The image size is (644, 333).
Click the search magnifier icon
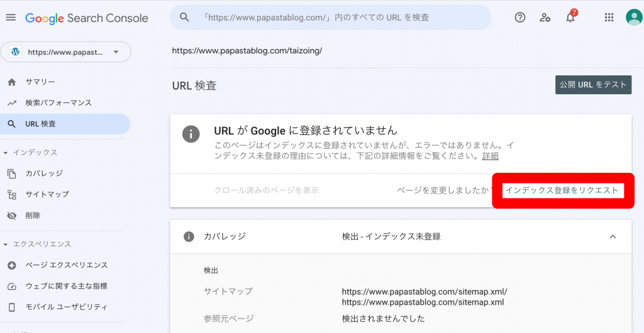(x=184, y=18)
